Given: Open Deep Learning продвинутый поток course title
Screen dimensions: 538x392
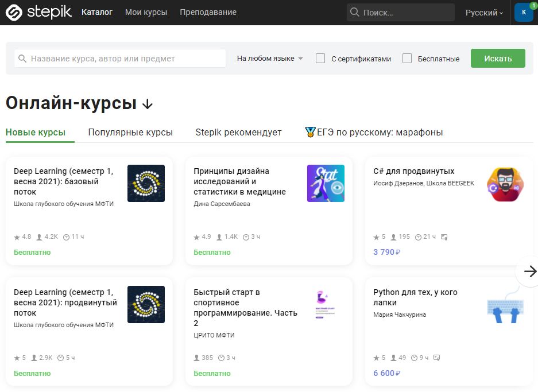Looking at the screenshot, I should click(x=65, y=302).
